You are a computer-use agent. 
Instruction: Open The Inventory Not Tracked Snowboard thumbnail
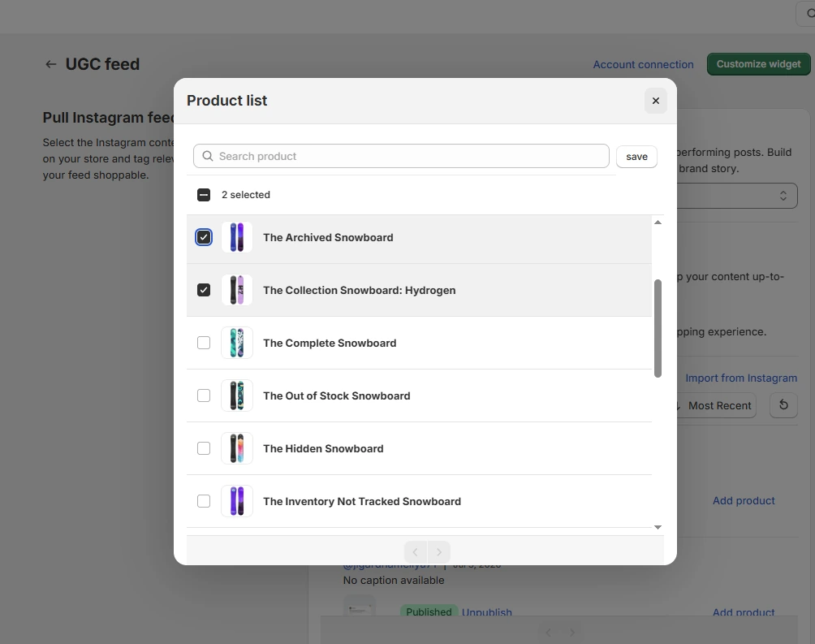click(x=237, y=501)
